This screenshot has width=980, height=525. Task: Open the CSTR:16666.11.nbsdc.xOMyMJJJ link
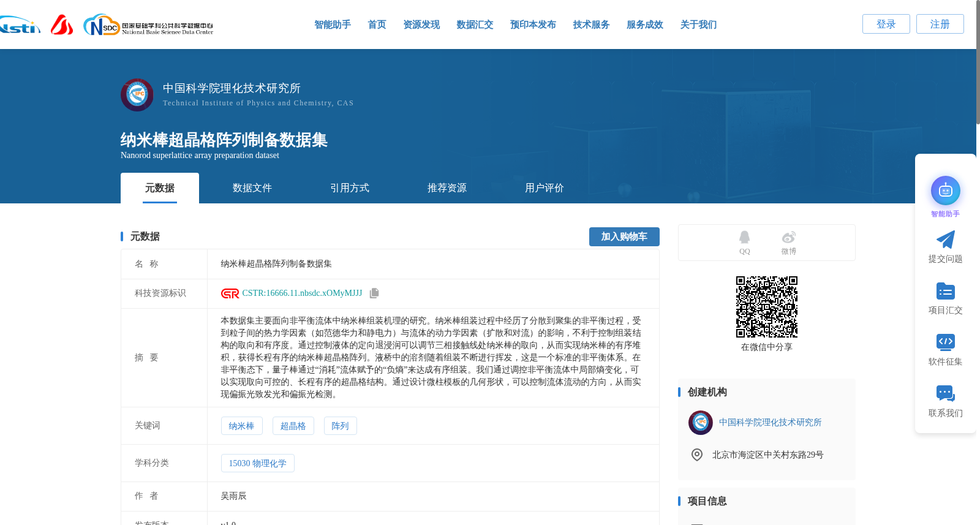point(302,293)
